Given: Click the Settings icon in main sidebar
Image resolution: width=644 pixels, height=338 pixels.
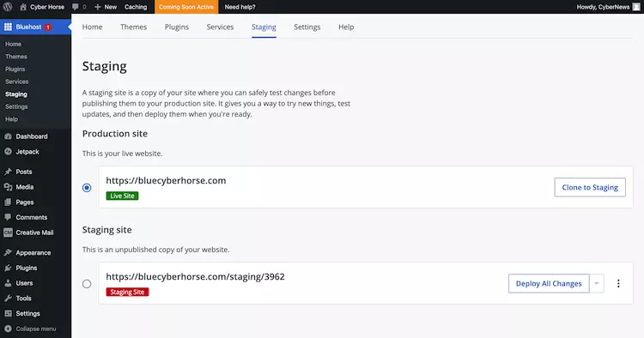Looking at the screenshot, I should [x=8, y=313].
